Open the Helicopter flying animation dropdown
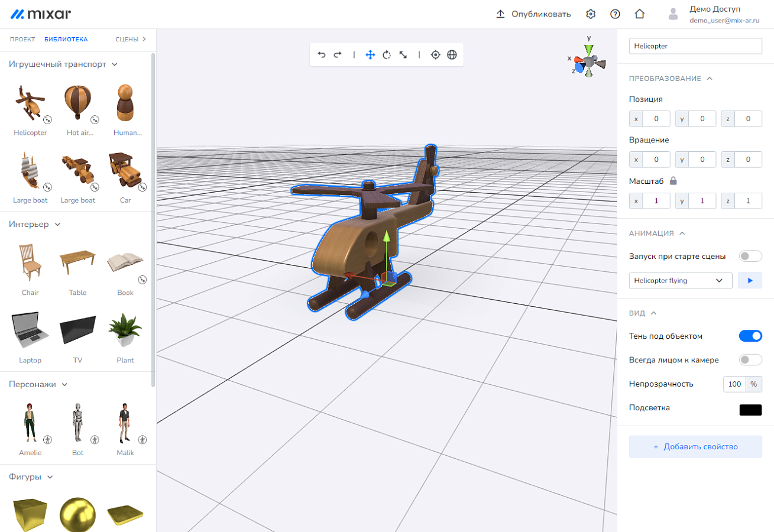The image size is (774, 532). pos(681,280)
